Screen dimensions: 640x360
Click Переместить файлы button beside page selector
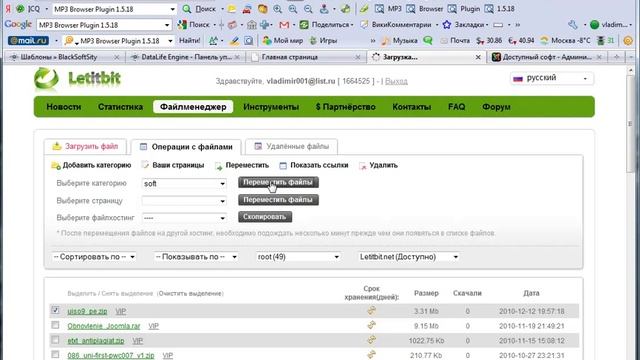pos(278,200)
